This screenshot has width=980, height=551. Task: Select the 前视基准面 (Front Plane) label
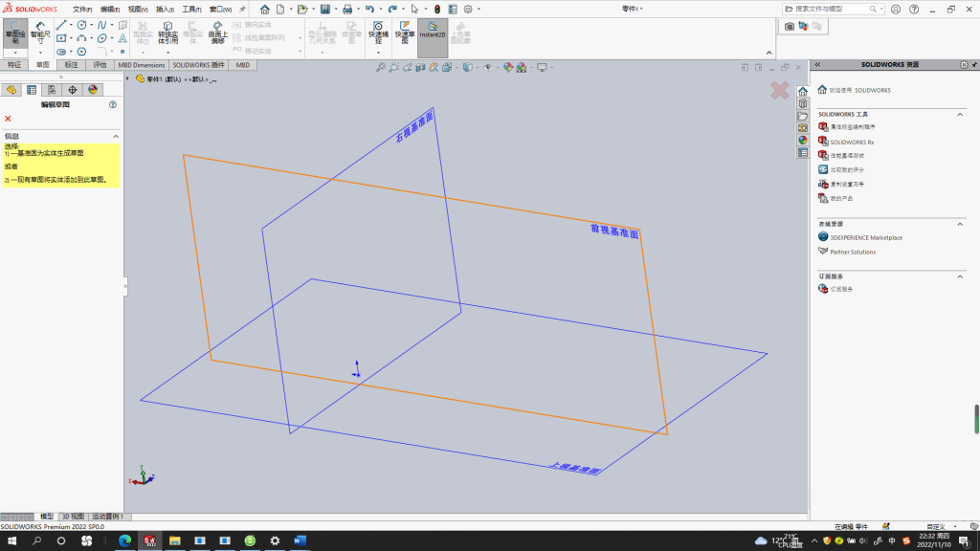614,231
